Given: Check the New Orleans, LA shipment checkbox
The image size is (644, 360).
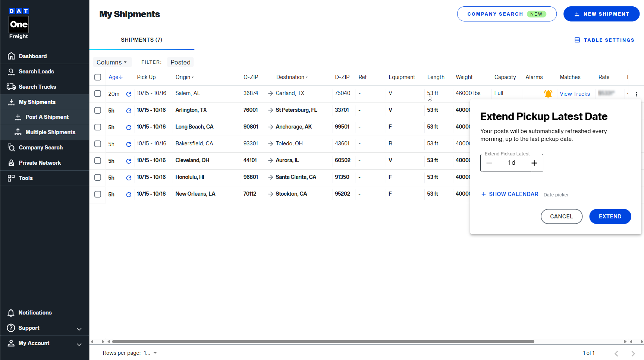Looking at the screenshot, I should click(x=98, y=194).
